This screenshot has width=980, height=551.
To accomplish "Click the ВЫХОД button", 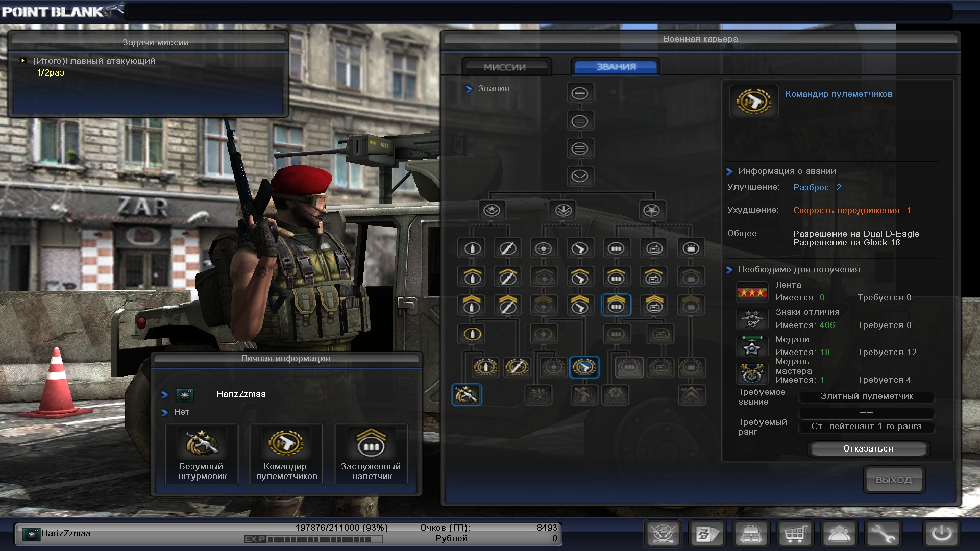I will point(894,480).
